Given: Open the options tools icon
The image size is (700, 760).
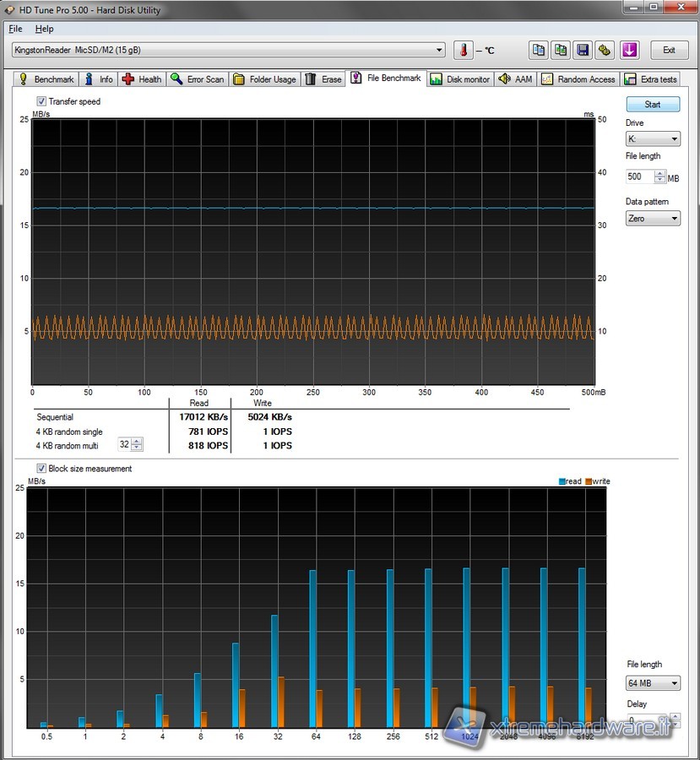Looking at the screenshot, I should pos(605,50).
